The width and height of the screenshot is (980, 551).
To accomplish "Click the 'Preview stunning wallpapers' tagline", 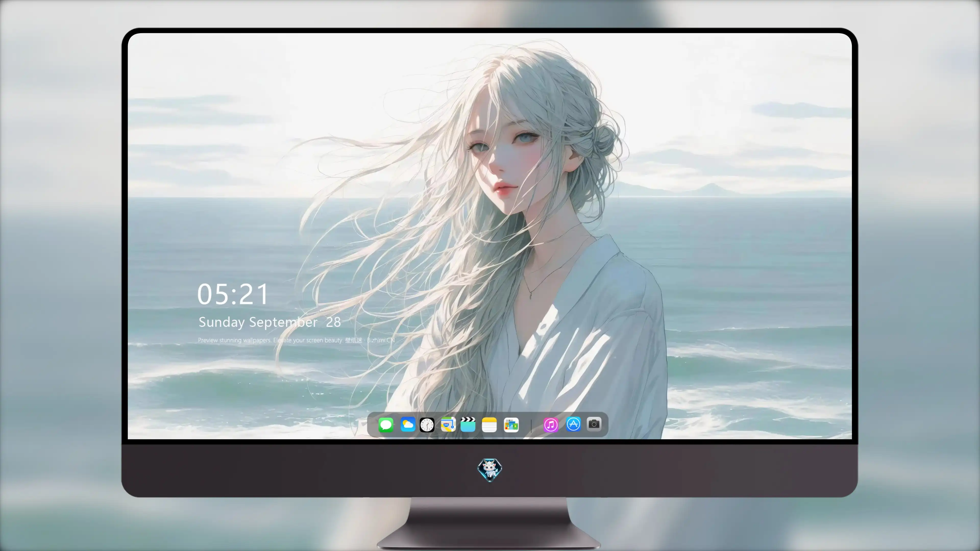I will tap(234, 340).
